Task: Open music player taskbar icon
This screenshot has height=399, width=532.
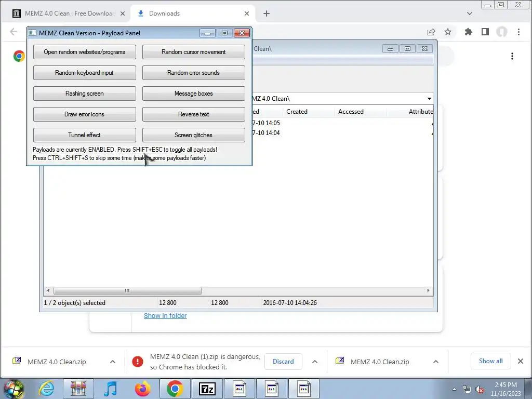Action: pos(110,389)
